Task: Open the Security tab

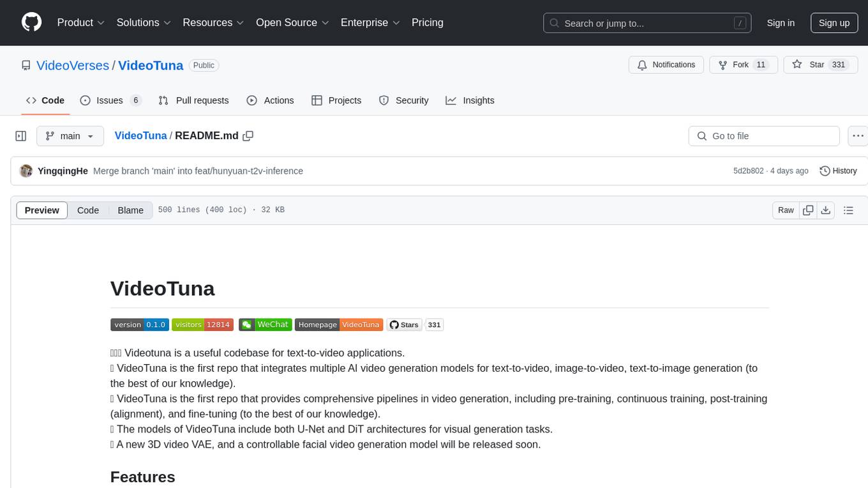Action: [x=403, y=100]
